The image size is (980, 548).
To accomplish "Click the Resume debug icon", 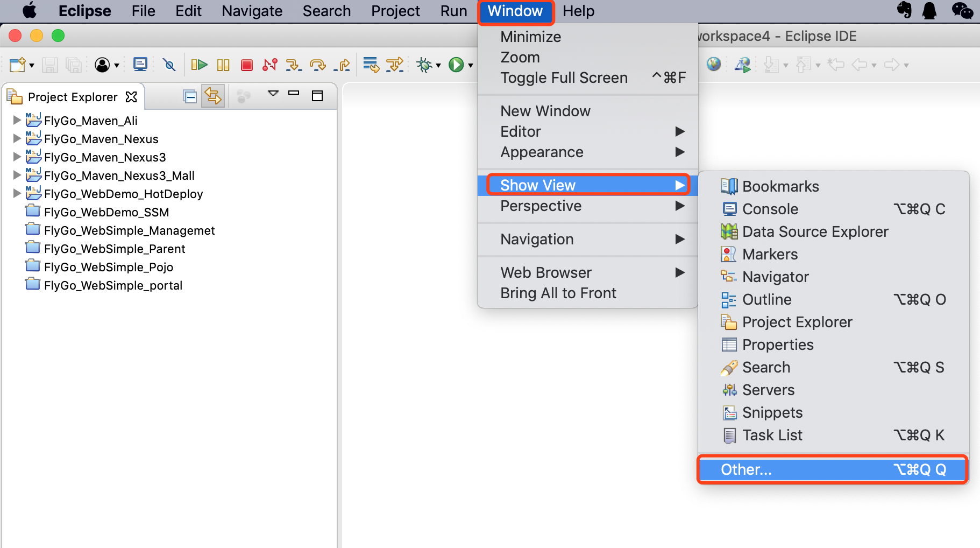I will [x=200, y=65].
